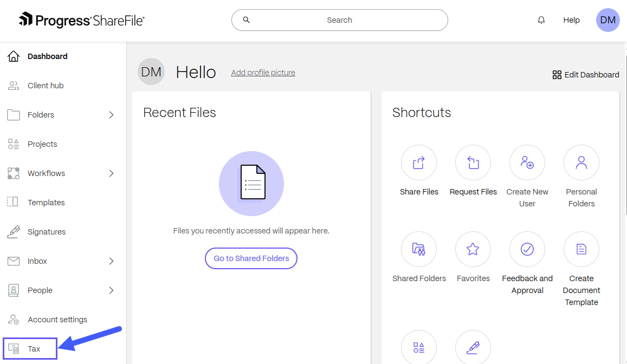627x364 pixels.
Task: Expand the Folders chevron
Action: [x=111, y=115]
